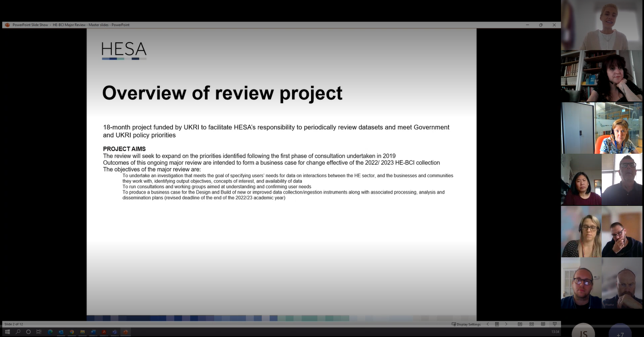The width and height of the screenshot is (644, 337).
Task: Switch to Slide Sorter view
Action: click(x=531, y=324)
